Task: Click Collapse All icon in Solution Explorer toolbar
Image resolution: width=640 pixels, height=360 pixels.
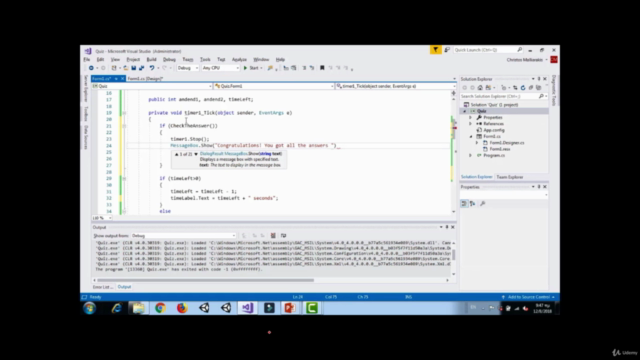Action: 531,88
